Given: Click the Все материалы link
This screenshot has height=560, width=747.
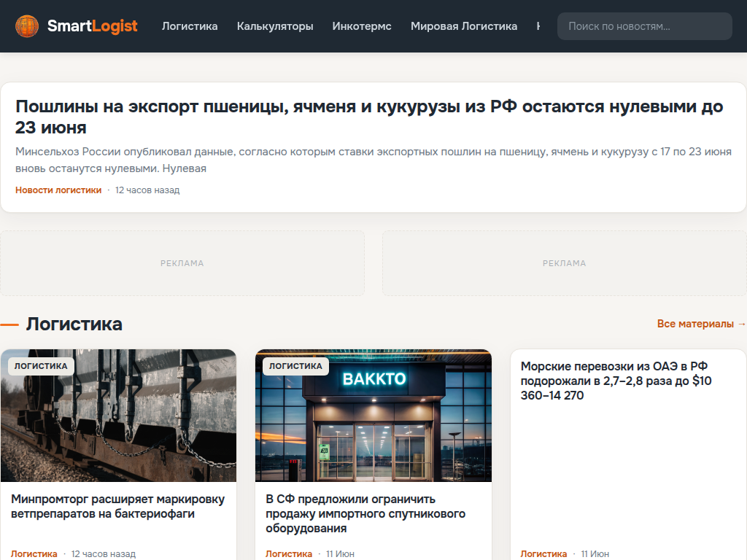Looking at the screenshot, I should [701, 324].
